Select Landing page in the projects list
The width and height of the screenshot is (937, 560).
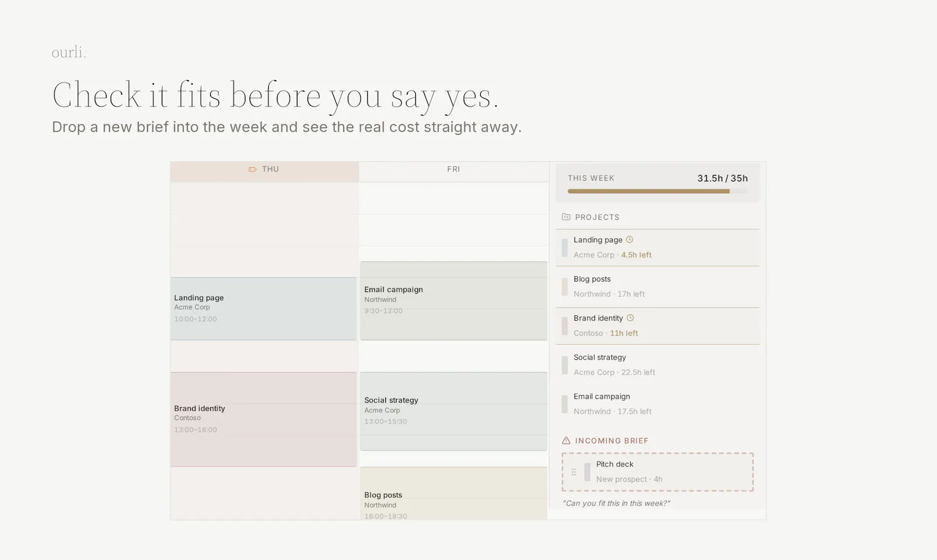click(x=658, y=248)
